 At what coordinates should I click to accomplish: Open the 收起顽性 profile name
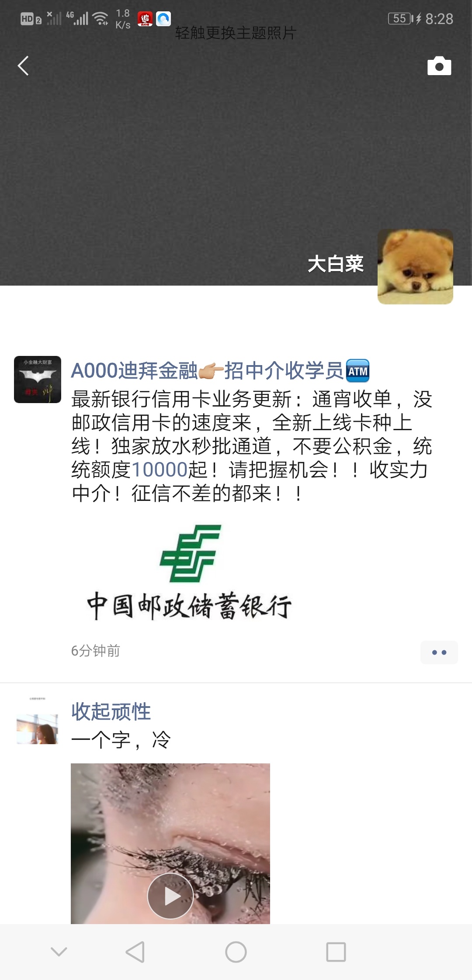pos(111,711)
